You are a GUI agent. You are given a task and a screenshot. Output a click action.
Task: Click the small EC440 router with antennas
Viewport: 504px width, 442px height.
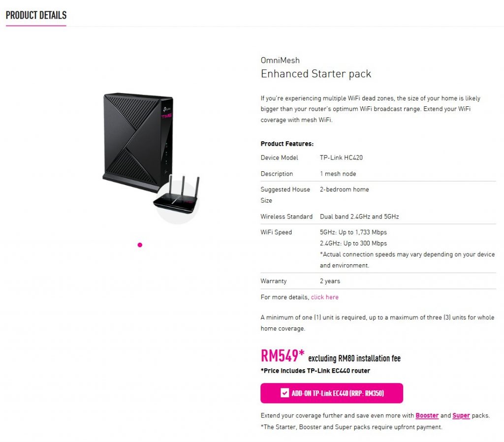[x=176, y=195]
